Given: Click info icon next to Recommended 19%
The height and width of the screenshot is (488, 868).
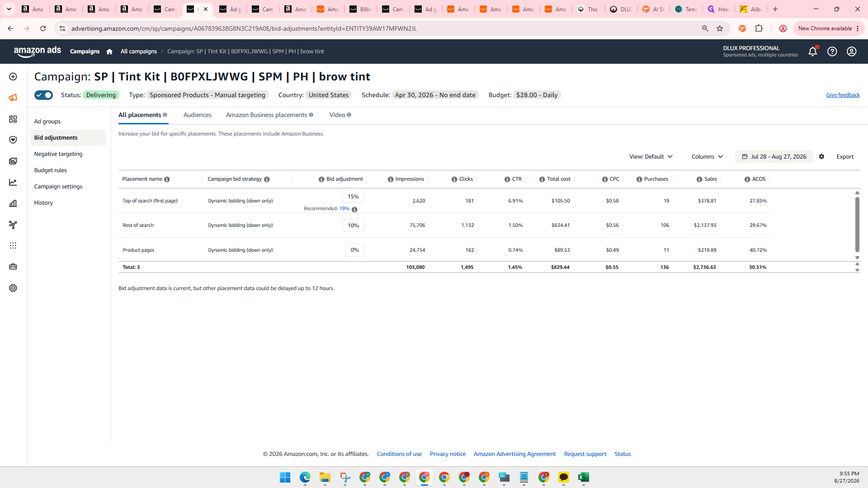Looking at the screenshot, I should click(354, 210).
